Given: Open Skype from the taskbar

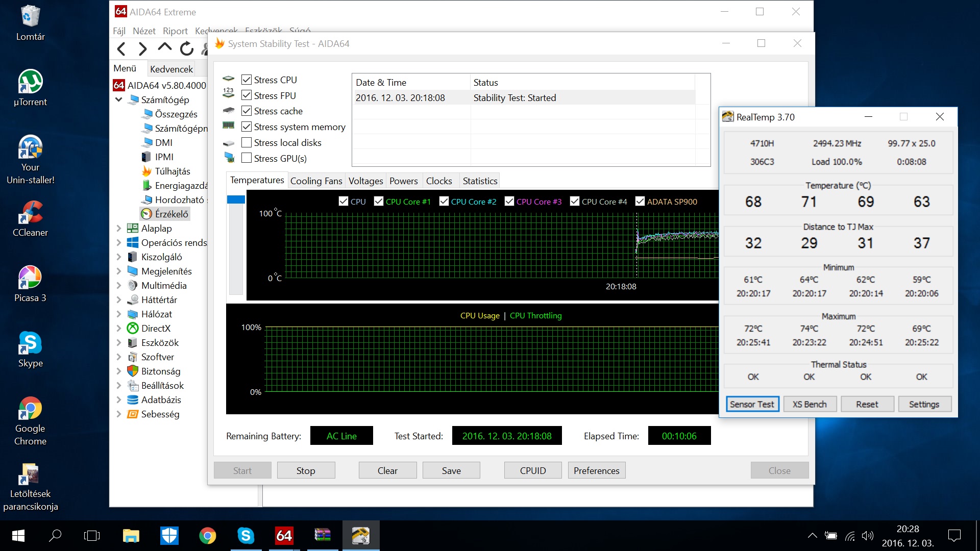Looking at the screenshot, I should 246,536.
